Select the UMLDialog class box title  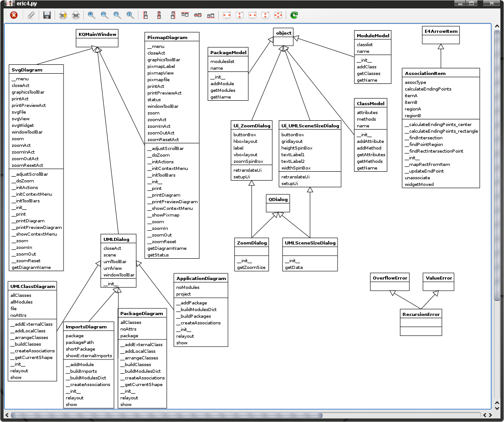pos(117,239)
